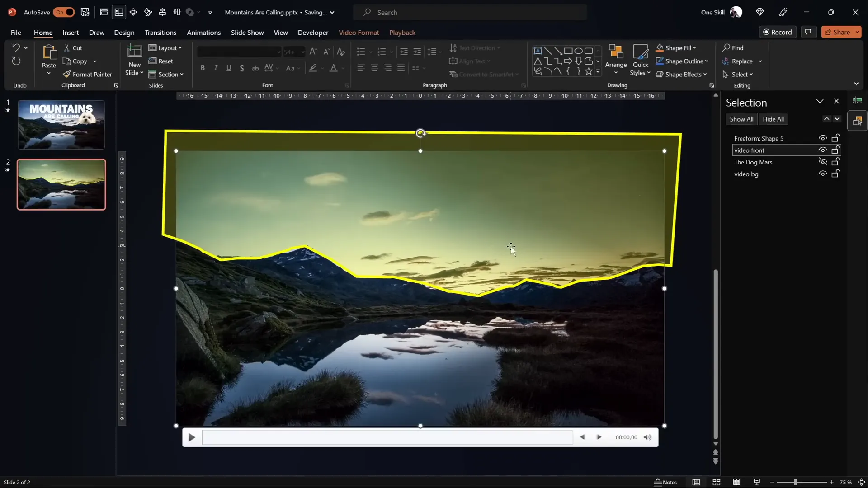The height and width of the screenshot is (488, 868).
Task: Insert a New Slide
Action: pos(134,60)
